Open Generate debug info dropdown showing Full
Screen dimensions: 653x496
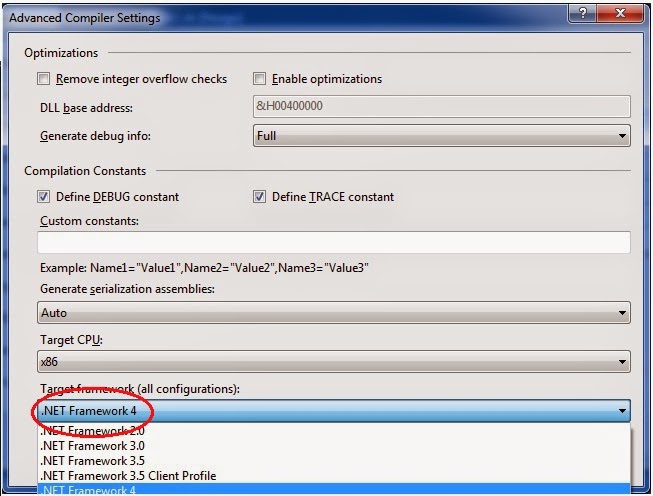[441, 136]
